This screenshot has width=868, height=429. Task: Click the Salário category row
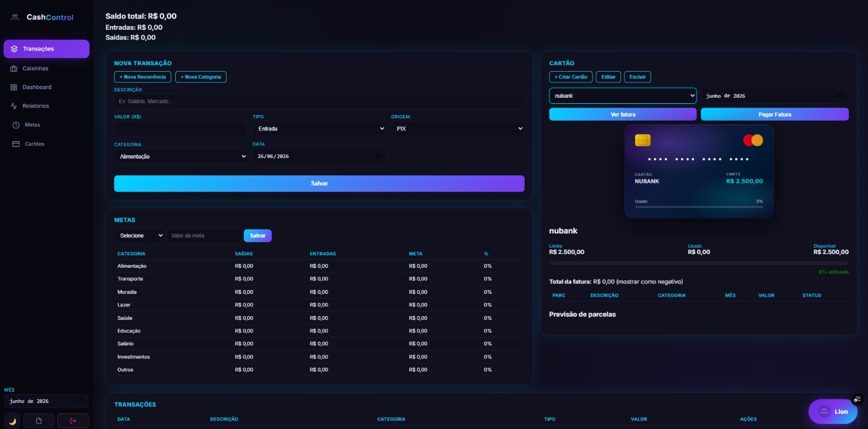(x=319, y=344)
